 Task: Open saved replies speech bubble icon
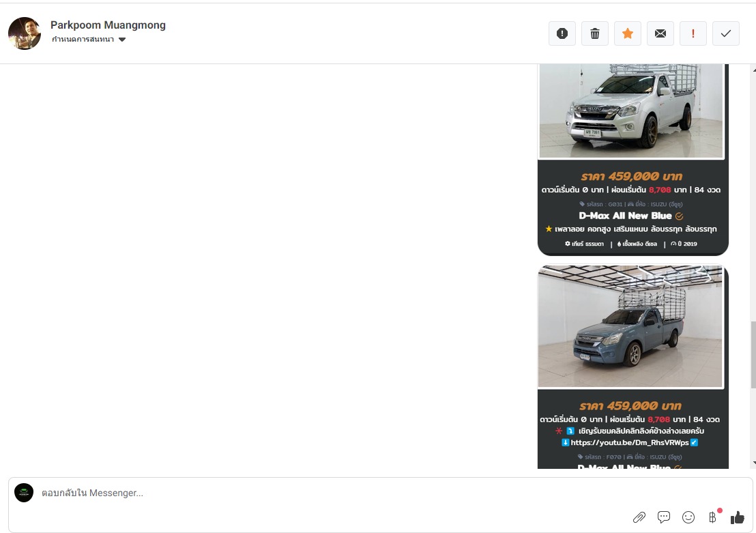click(664, 517)
